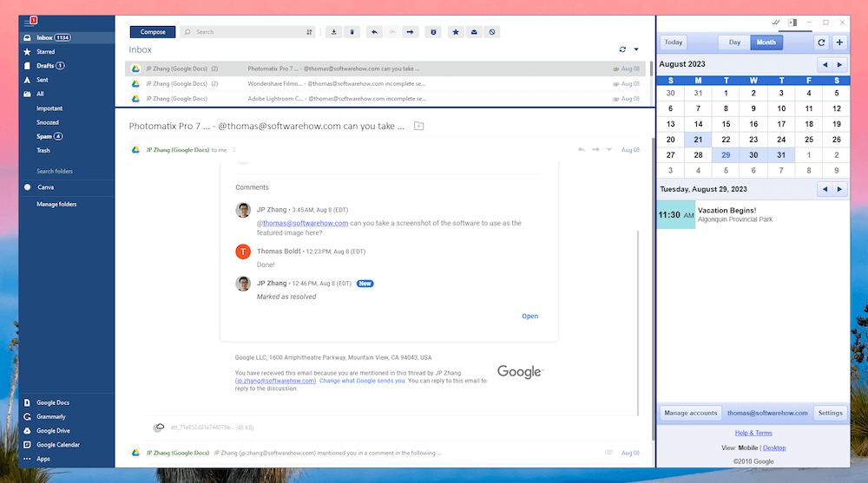Image resolution: width=868 pixels, height=483 pixels.
Task: Click the download icon in the mail toolbar
Action: point(334,32)
